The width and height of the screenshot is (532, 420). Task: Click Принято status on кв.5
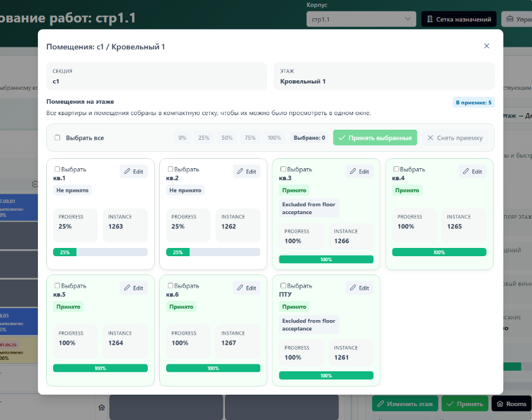[x=68, y=307]
